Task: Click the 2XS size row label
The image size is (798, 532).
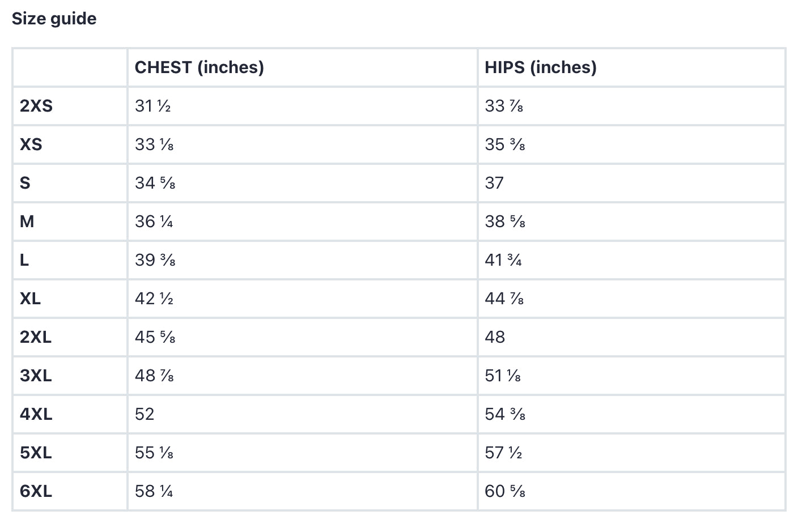Action: point(36,106)
